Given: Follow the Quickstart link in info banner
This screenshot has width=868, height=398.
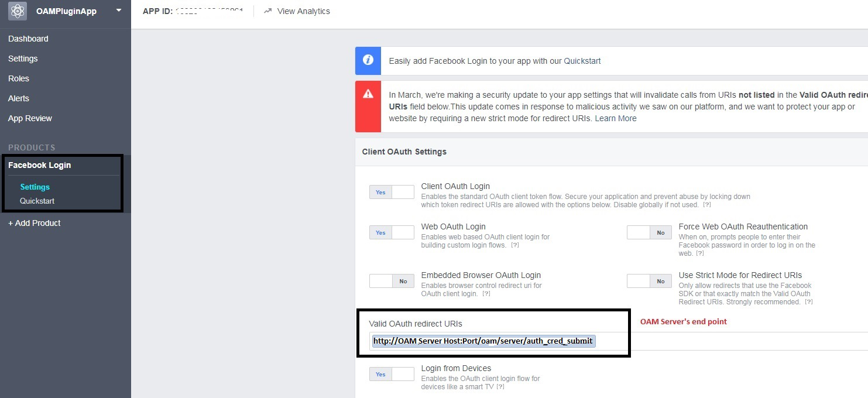Looking at the screenshot, I should pyautogui.click(x=582, y=61).
